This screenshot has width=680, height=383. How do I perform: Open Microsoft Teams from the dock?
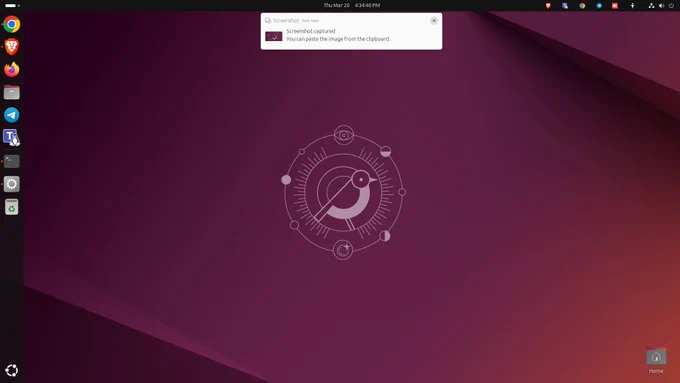coord(12,137)
